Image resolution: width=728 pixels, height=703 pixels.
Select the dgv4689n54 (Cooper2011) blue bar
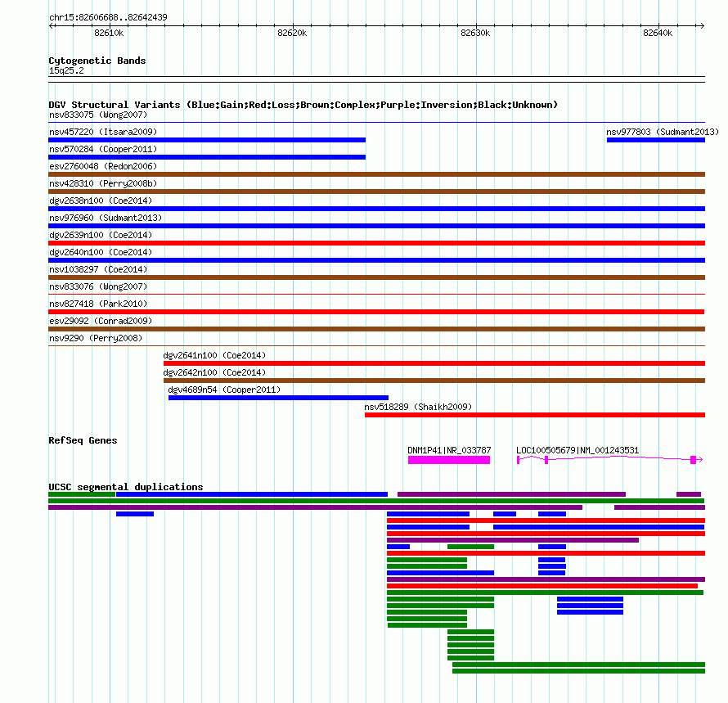pyautogui.click(x=279, y=398)
